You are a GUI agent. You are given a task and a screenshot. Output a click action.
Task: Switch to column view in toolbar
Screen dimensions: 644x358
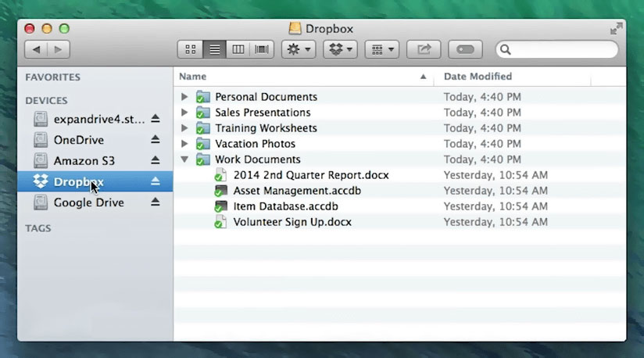tap(238, 49)
